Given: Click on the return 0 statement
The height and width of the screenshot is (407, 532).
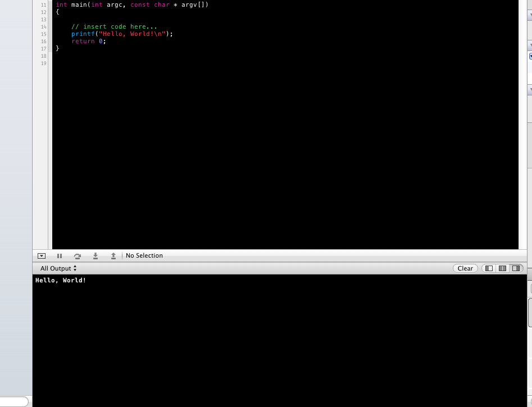Looking at the screenshot, I should pyautogui.click(x=88, y=41).
